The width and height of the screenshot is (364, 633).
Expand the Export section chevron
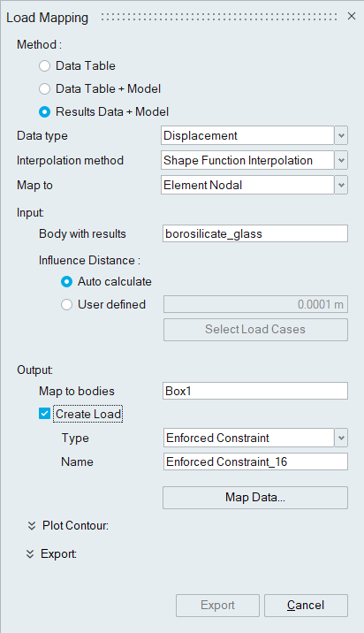(x=30, y=553)
